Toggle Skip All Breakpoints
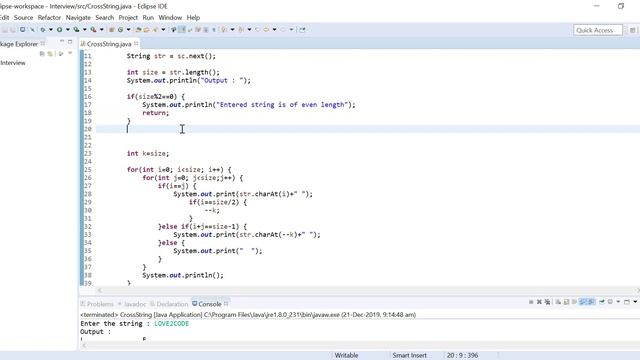The width and height of the screenshot is (640, 360). click(32, 30)
